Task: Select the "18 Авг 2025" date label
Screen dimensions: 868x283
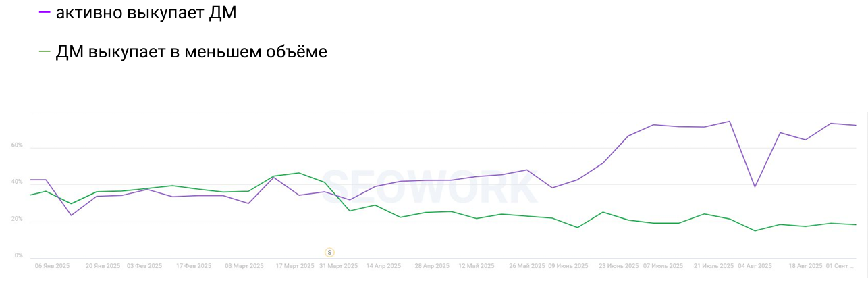Action: [x=806, y=266]
